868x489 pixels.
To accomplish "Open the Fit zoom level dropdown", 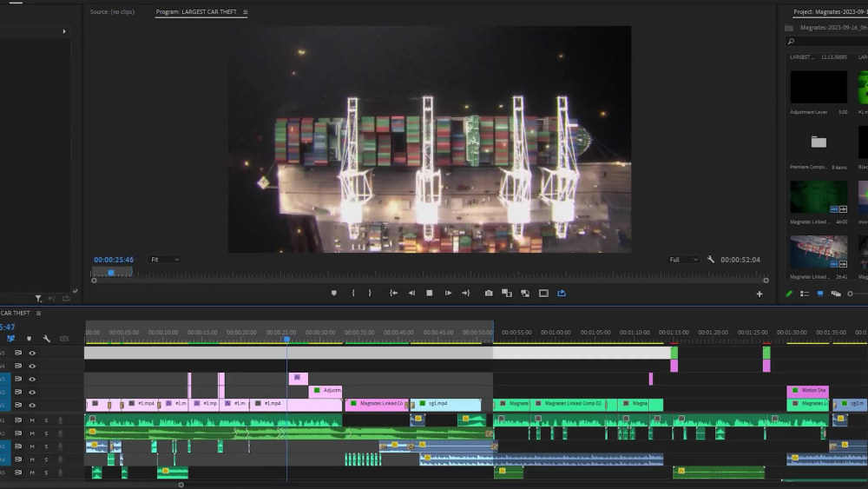I will [165, 259].
